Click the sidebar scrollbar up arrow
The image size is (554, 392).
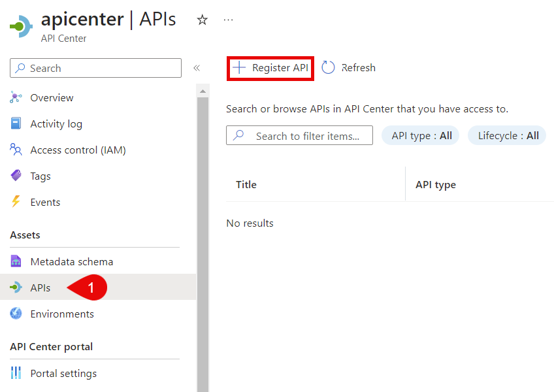click(x=203, y=91)
